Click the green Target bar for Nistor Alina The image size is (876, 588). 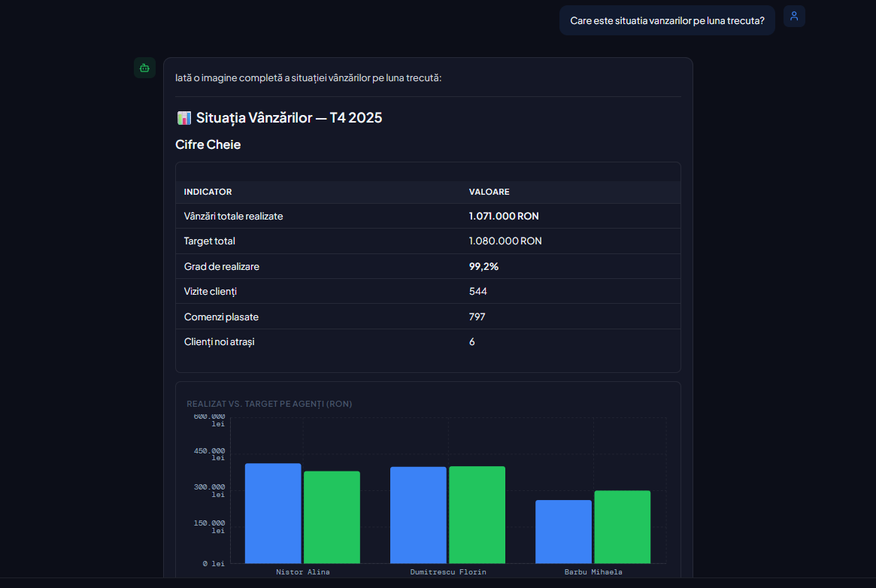(x=332, y=515)
